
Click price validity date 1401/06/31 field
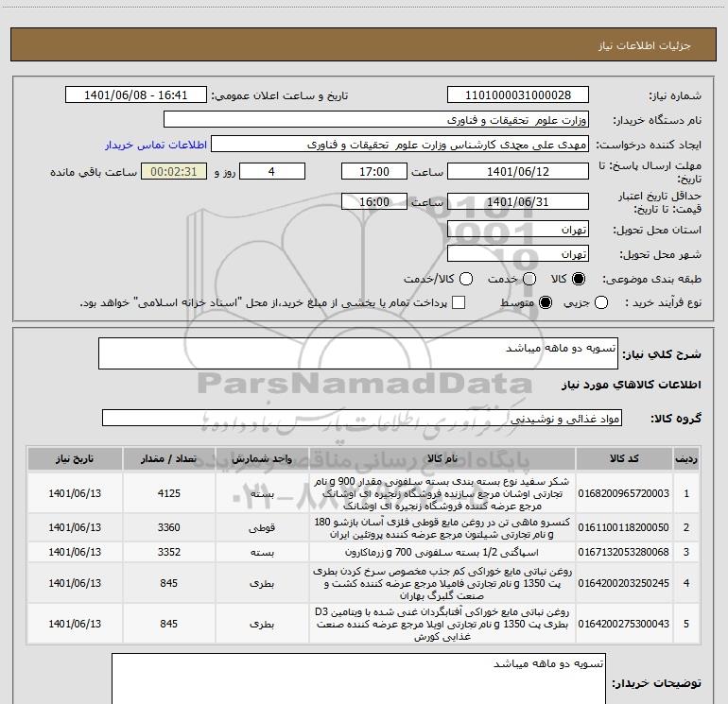pyautogui.click(x=518, y=202)
